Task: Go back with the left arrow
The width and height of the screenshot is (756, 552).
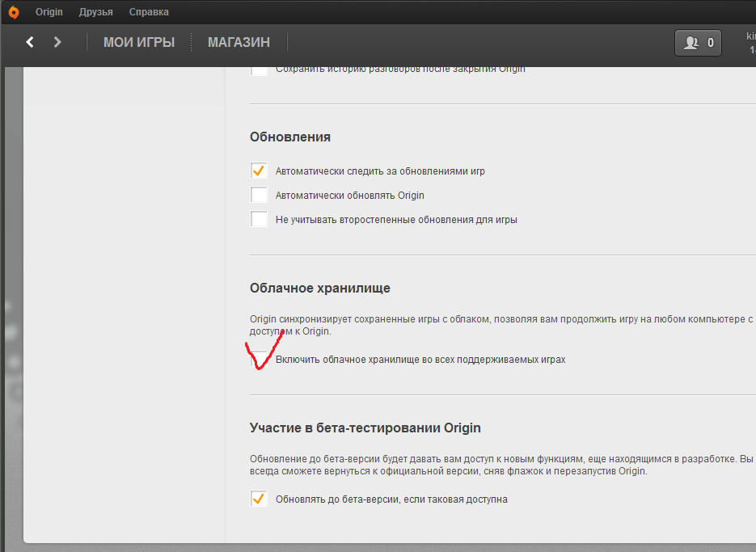Action: pos(30,42)
